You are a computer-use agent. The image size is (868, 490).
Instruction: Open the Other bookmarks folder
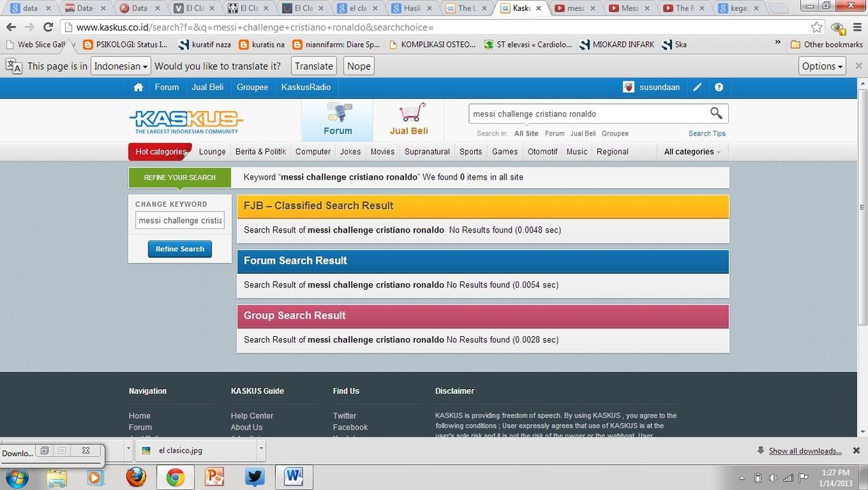click(827, 45)
